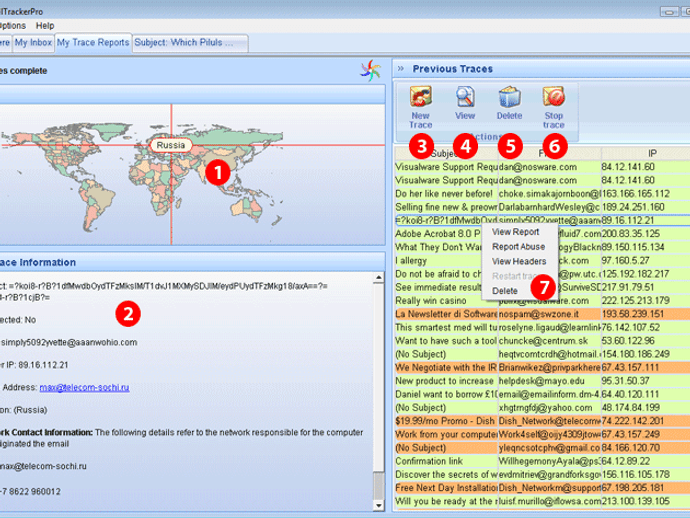The width and height of the screenshot is (690, 518).
Task: Choose Report Abuse in the context menu
Action: (518, 246)
